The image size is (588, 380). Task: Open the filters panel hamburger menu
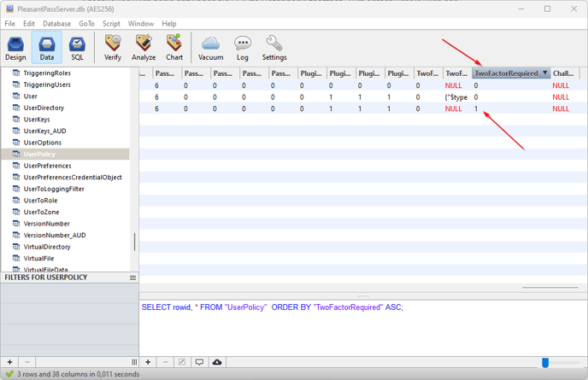132,278
